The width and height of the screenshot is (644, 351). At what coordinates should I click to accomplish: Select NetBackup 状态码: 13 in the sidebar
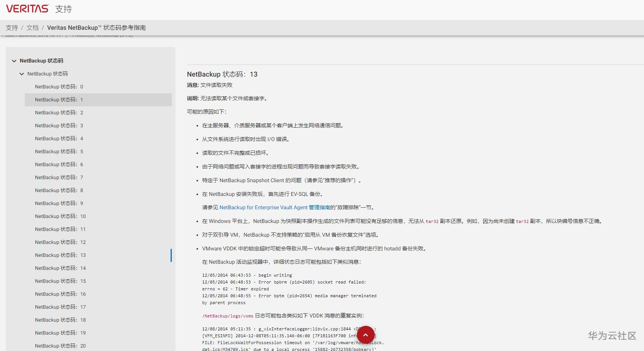59,255
